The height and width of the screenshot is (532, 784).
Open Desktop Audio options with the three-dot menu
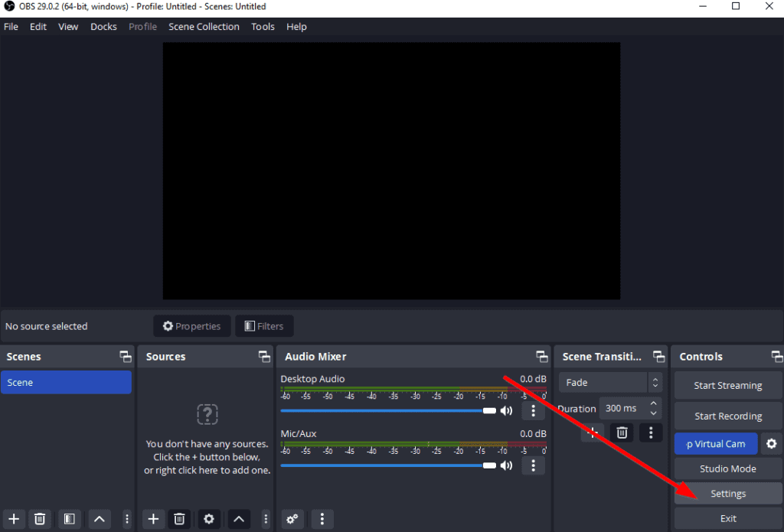coord(533,410)
